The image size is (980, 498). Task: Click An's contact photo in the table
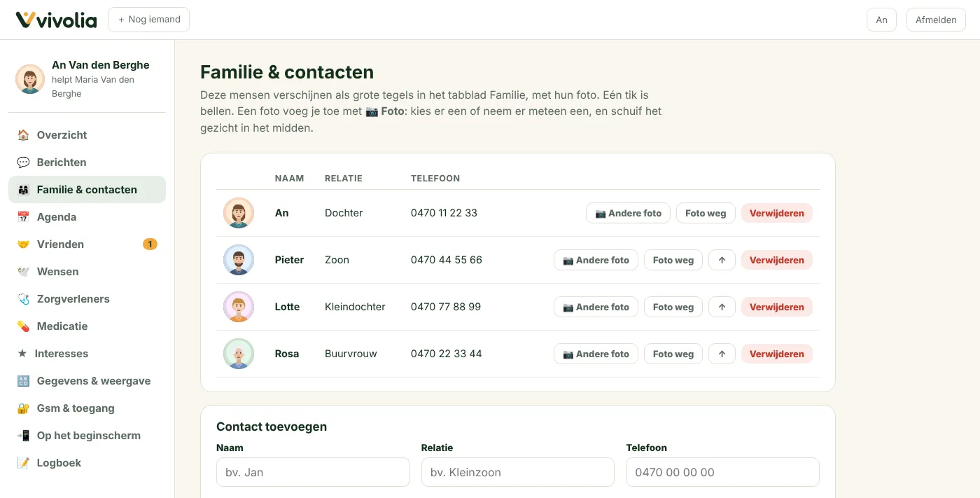click(x=238, y=213)
